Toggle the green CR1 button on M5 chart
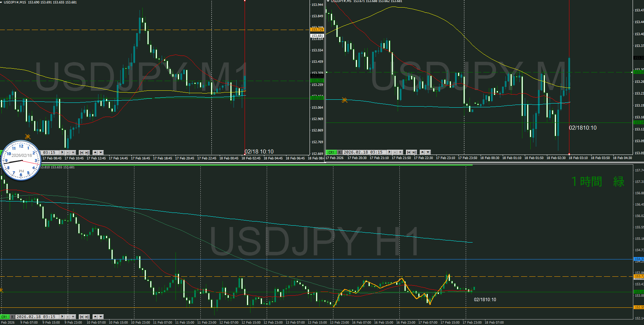 (331, 152)
